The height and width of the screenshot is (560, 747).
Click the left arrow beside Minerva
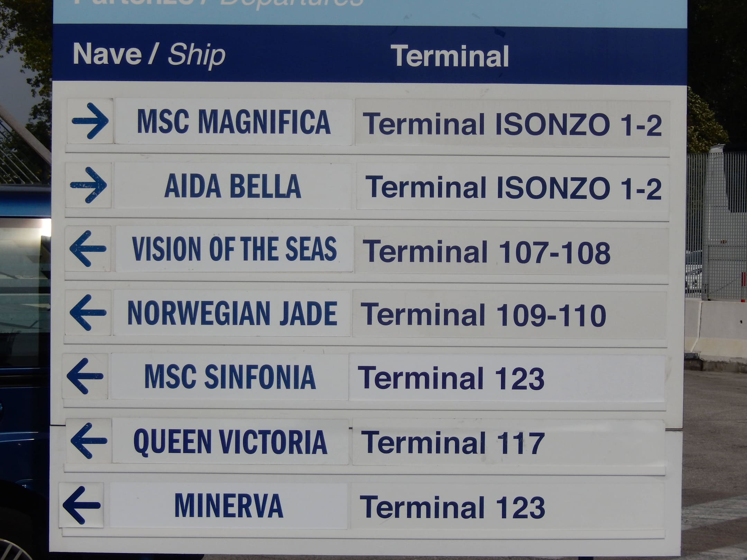82,505
